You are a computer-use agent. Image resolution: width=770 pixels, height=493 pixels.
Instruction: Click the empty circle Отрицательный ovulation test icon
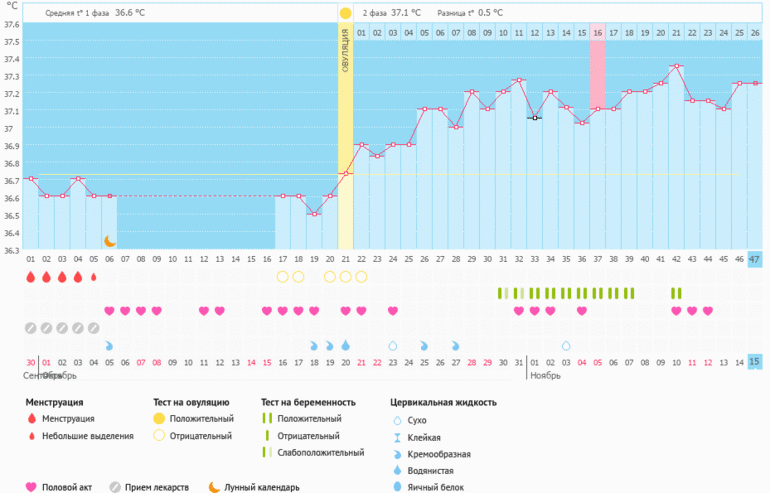click(159, 436)
